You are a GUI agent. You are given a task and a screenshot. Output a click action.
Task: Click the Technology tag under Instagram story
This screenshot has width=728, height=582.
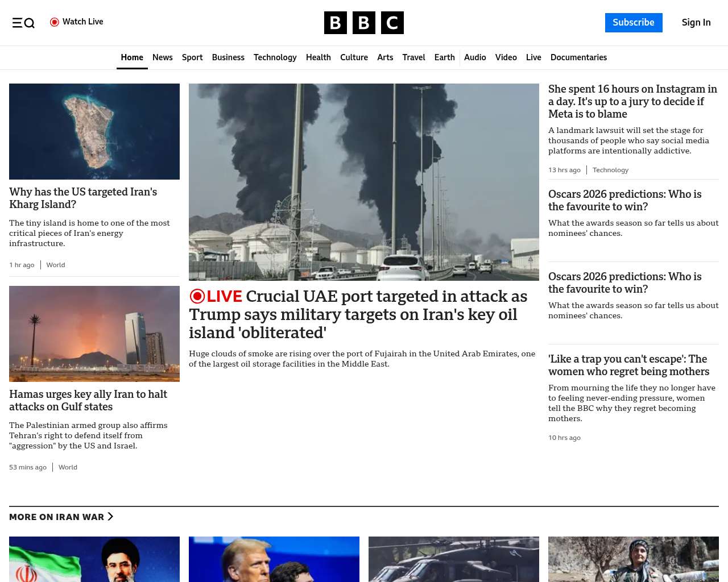[x=610, y=170]
